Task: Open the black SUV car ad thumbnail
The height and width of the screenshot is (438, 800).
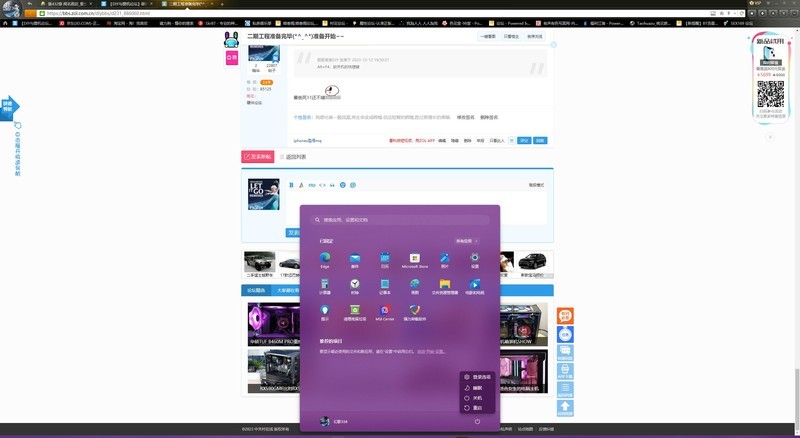Action: coord(532,264)
